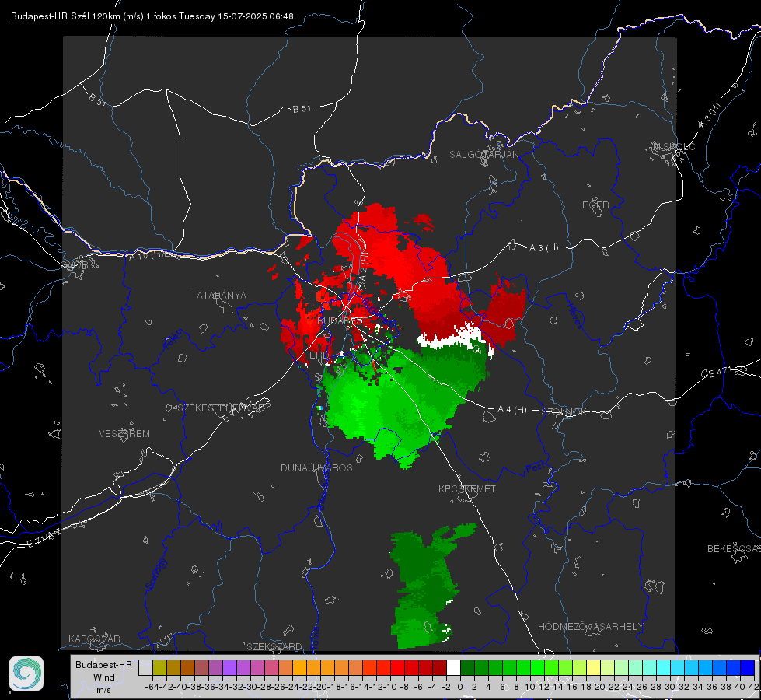Screen dimensions: 761x700
Task: Click the 20 legend value
Action: pos(600,687)
